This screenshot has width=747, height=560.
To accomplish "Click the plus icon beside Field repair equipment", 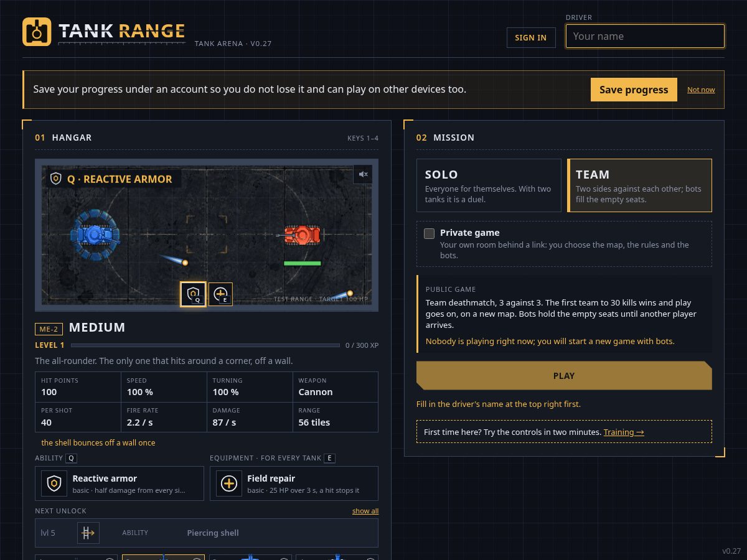I will pyautogui.click(x=228, y=483).
